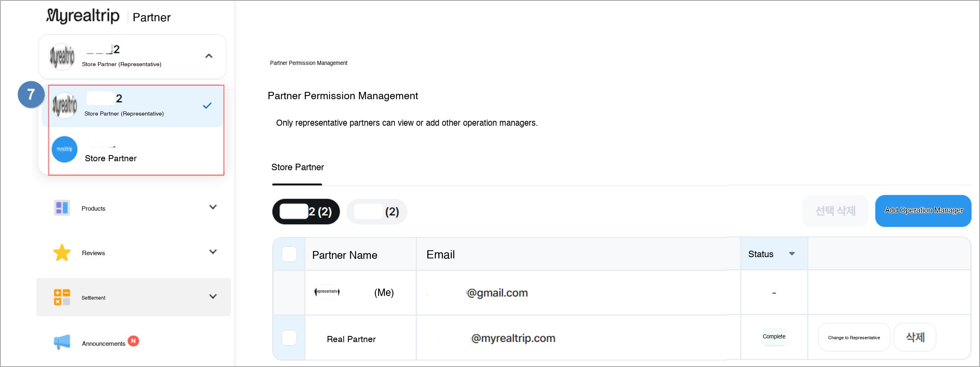This screenshot has width=980, height=367.
Task: Expand the Reviews menu chevron
Action: (x=213, y=252)
